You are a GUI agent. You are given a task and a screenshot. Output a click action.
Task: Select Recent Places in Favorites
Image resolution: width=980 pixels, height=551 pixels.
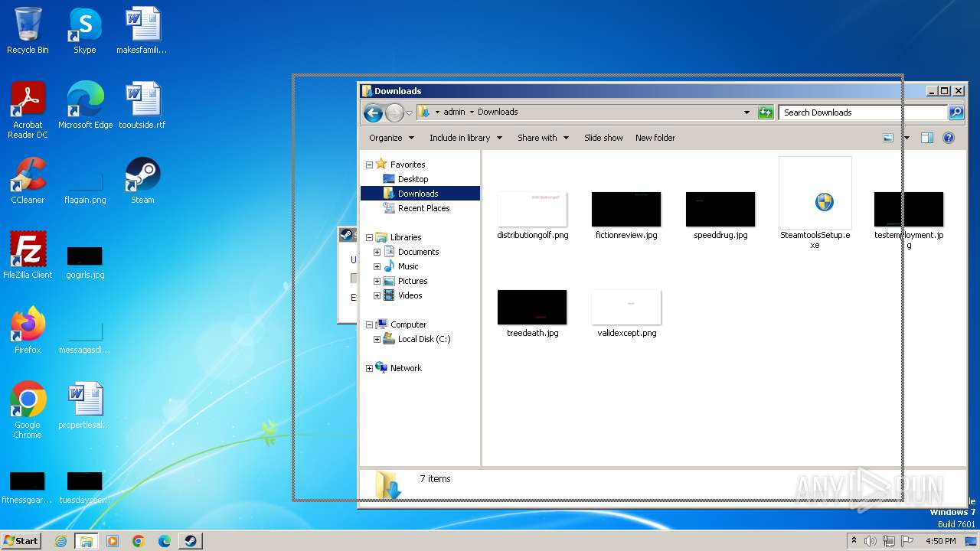point(423,208)
